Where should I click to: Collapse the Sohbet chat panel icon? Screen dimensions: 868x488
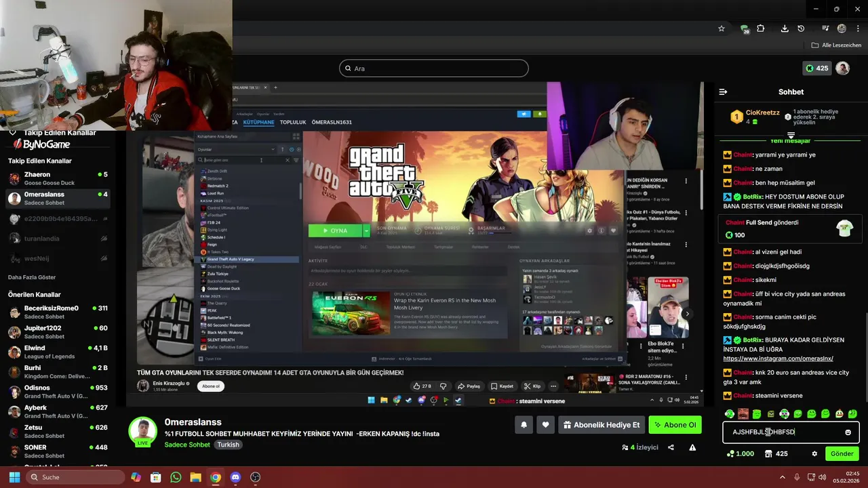723,91
